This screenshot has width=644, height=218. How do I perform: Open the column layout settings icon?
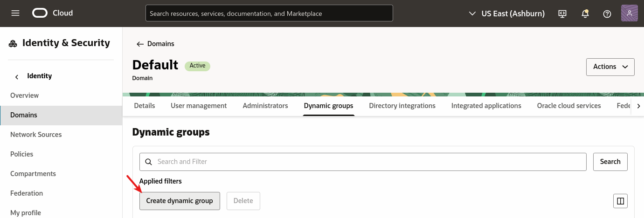coord(620,201)
